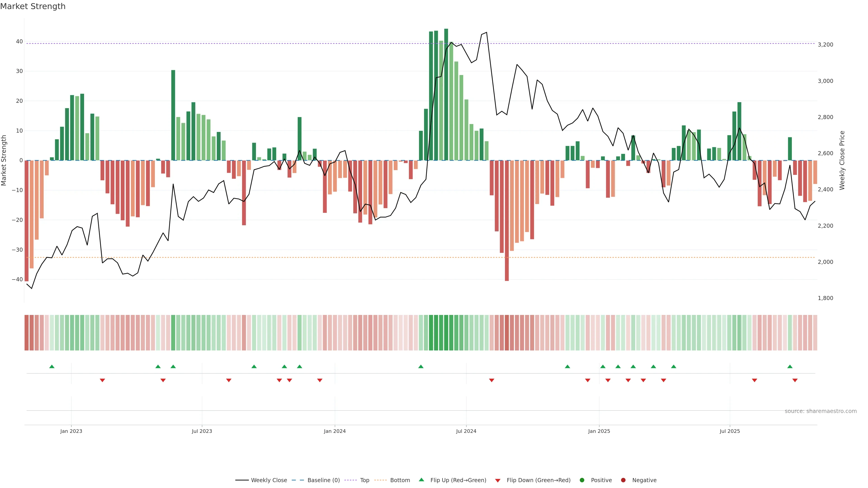Screen dimensions: 868x488
Task: Click the Jan 2024 axis label
Action: point(335,431)
